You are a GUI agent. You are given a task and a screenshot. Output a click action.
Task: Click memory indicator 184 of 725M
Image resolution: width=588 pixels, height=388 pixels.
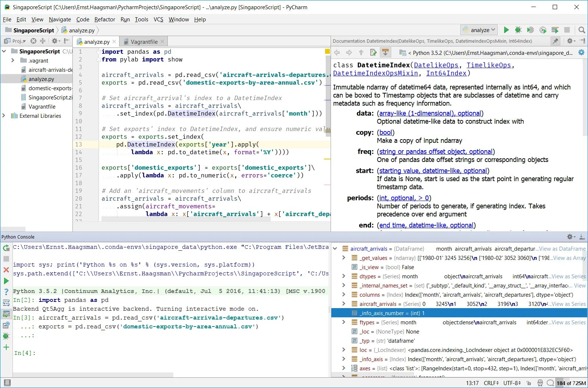click(571, 383)
